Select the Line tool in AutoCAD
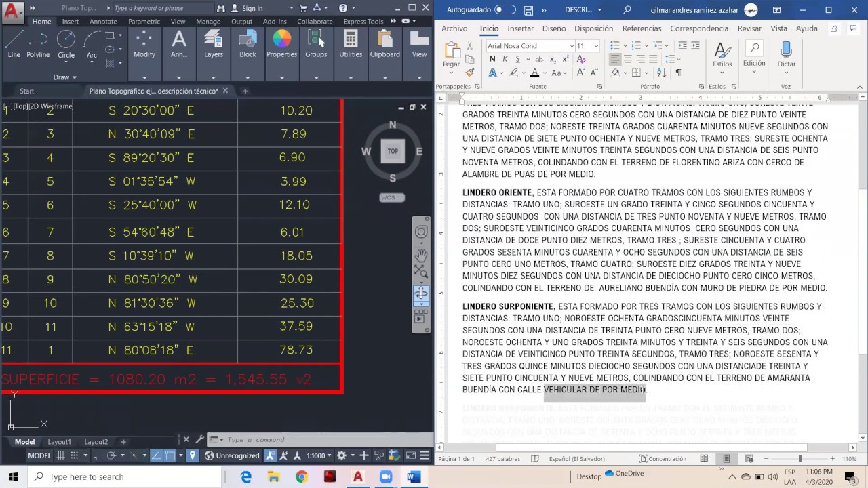The image size is (868, 488). tap(14, 44)
